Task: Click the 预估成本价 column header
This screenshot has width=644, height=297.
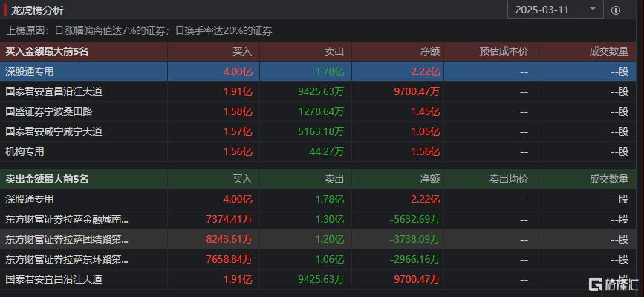Action: (504, 51)
